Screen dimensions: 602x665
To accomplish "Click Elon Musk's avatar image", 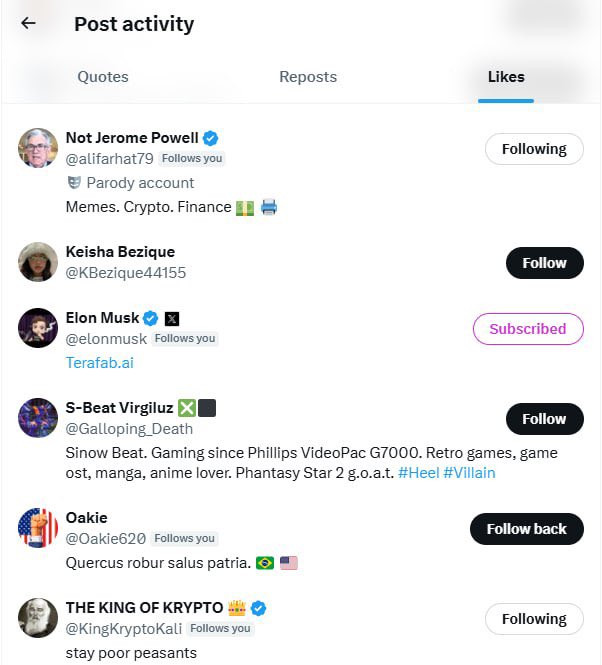I will 38,328.
